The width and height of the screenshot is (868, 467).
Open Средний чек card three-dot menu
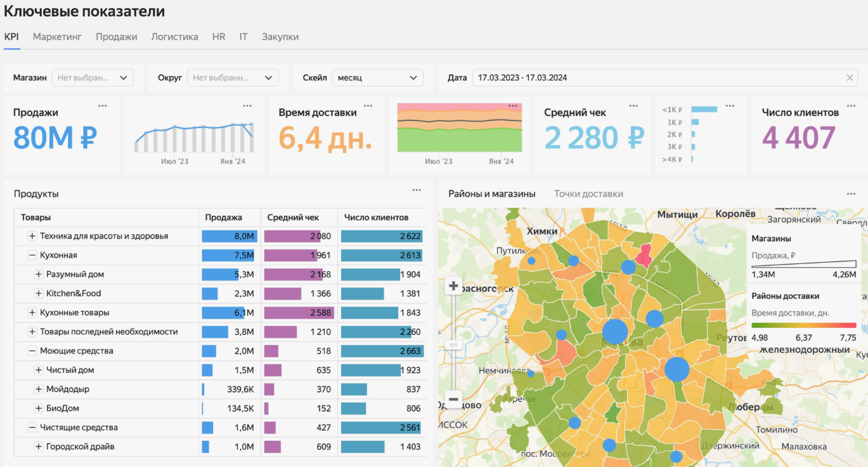(x=633, y=106)
